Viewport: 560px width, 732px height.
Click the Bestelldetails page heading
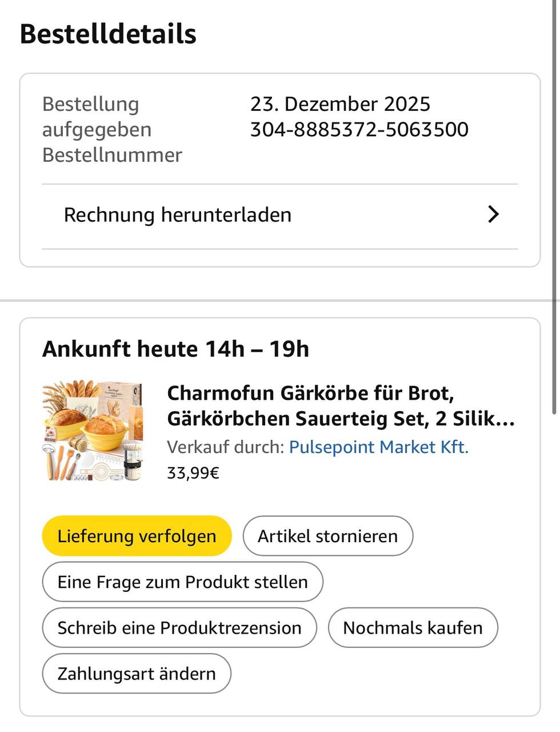tap(108, 34)
